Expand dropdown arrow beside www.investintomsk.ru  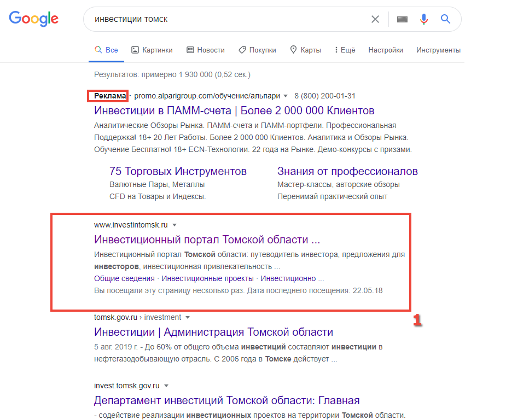(x=175, y=225)
